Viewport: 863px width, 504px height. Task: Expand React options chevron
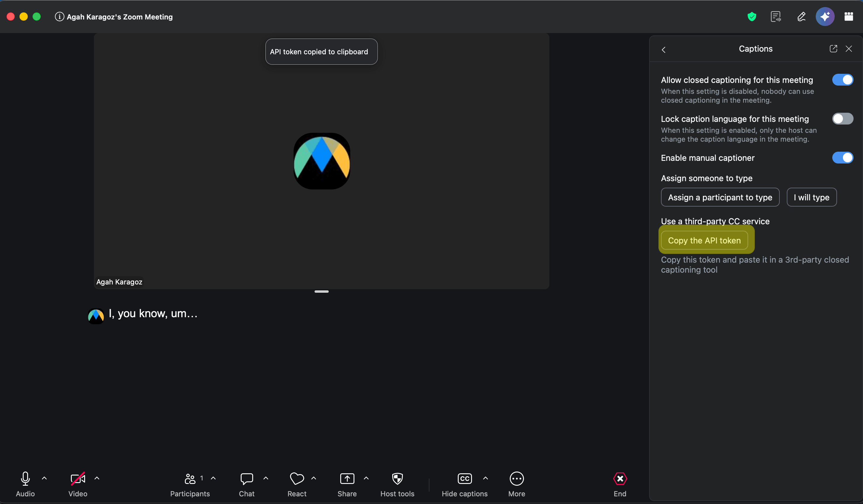[314, 478]
